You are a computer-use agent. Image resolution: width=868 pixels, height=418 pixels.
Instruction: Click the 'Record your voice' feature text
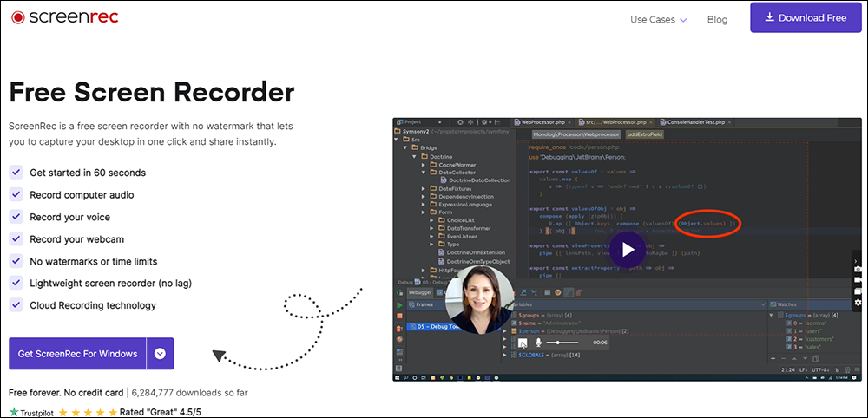tap(69, 218)
